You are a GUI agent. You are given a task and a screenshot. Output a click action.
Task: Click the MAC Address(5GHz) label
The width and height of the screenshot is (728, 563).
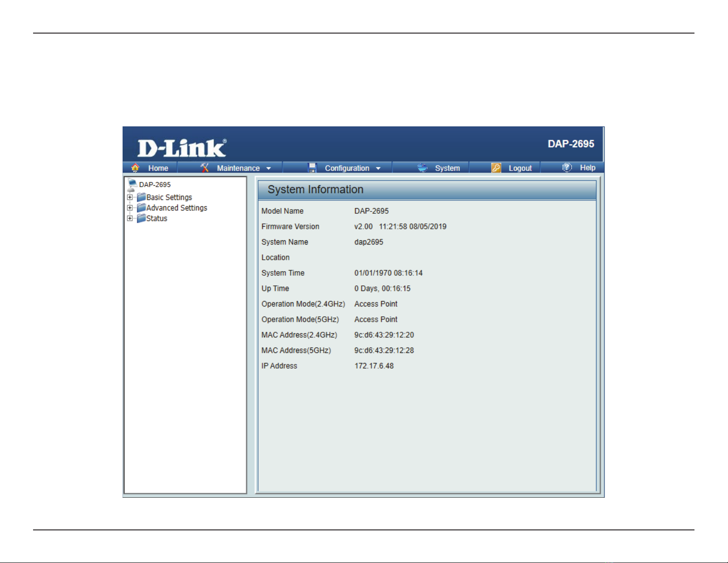click(296, 350)
